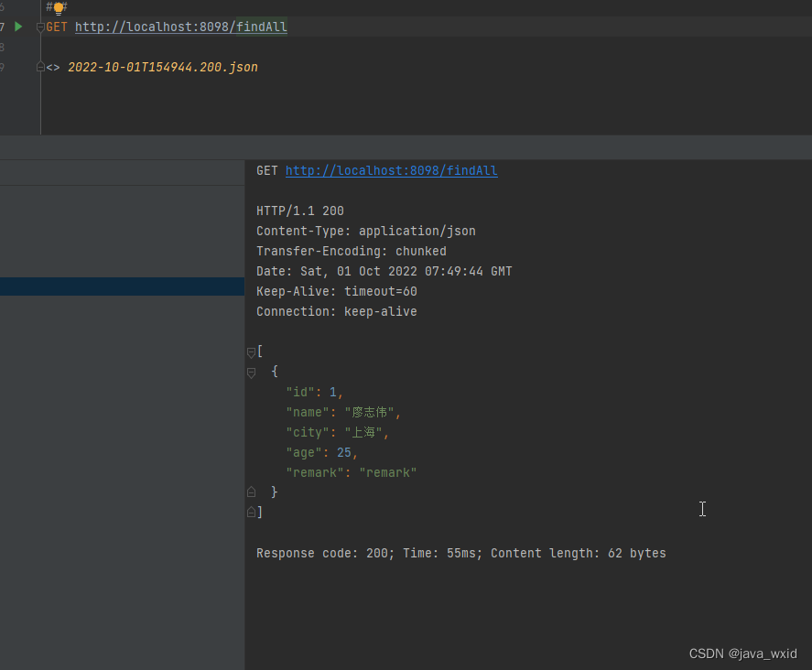The image size is (812, 670).
Task: Select the highlighted row in left panel
Action: [x=123, y=286]
